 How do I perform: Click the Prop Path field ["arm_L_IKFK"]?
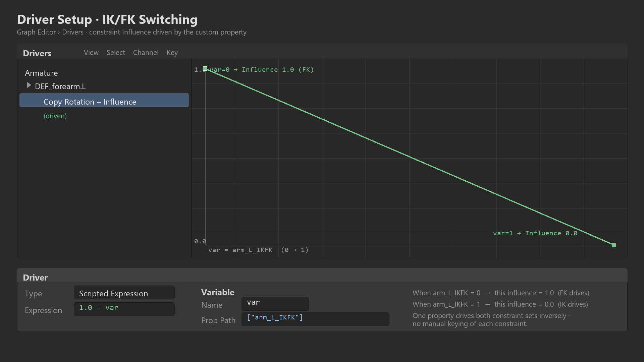tap(315, 319)
